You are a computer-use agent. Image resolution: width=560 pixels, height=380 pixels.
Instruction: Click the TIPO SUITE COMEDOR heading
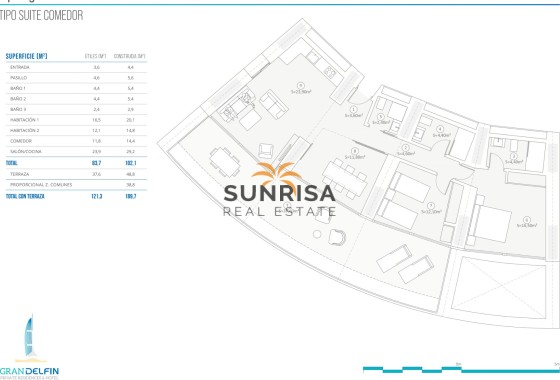click(x=41, y=15)
